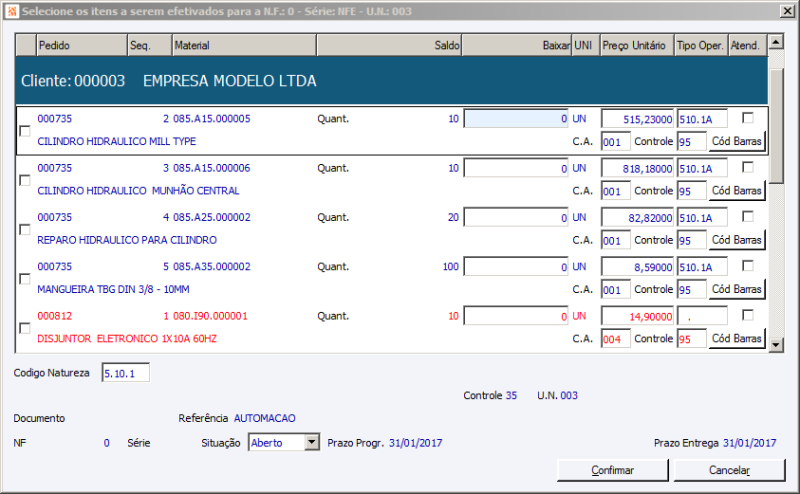
Task: Confirm the selected items
Action: pyautogui.click(x=612, y=470)
